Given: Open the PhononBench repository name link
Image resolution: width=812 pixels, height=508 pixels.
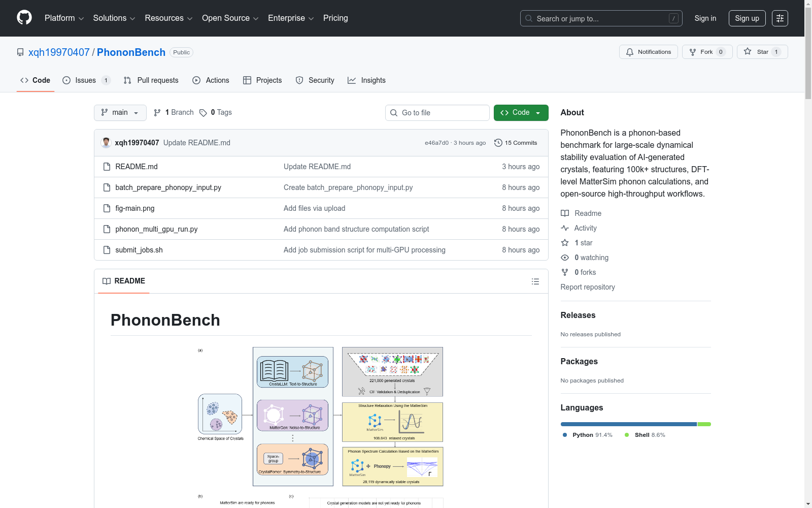Looking at the screenshot, I should coord(131,52).
